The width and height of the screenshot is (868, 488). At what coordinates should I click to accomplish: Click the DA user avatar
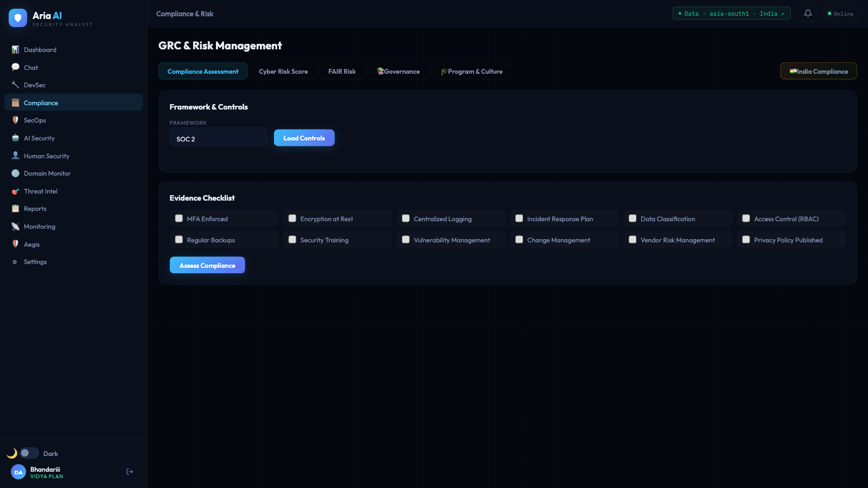(18, 472)
